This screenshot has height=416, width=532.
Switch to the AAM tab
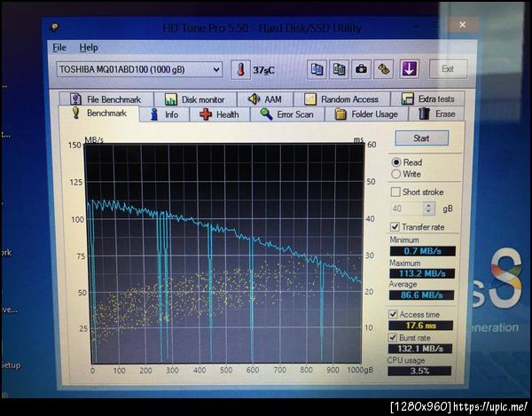coord(265,99)
